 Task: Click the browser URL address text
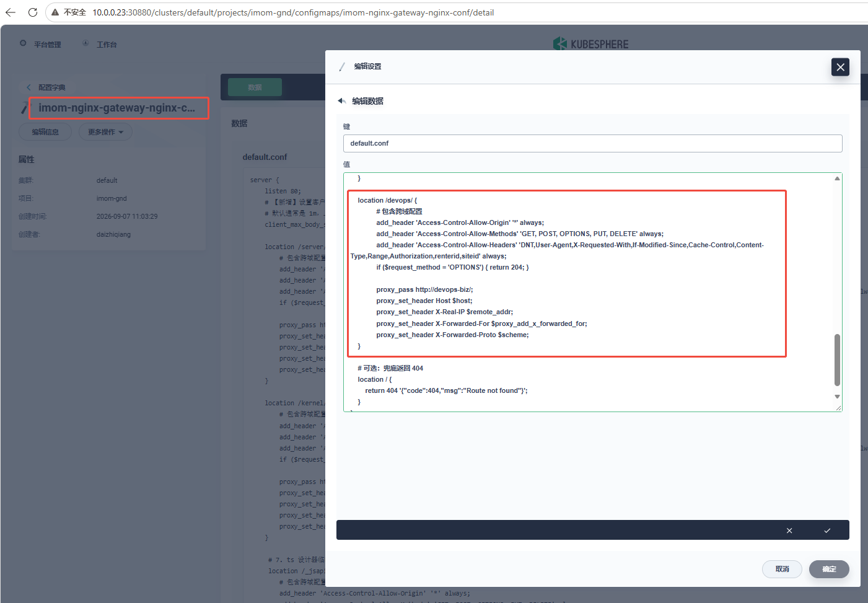[x=293, y=12]
